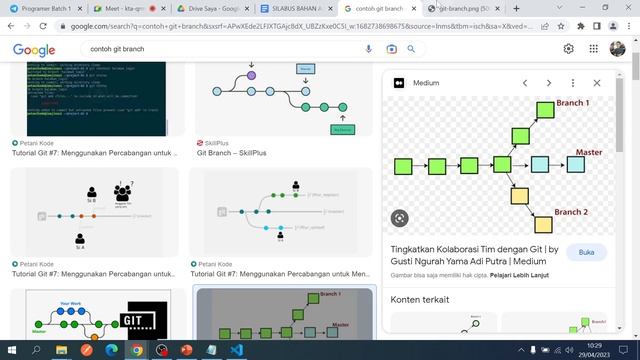Show hidden system tray icons chevron
Screen dimensions: 640x360
point(521,350)
